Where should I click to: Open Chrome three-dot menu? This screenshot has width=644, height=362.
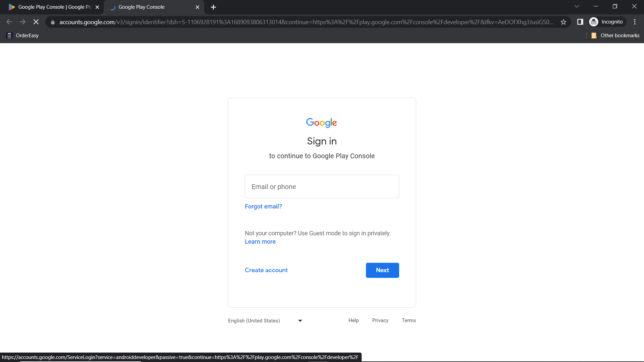[x=635, y=22]
